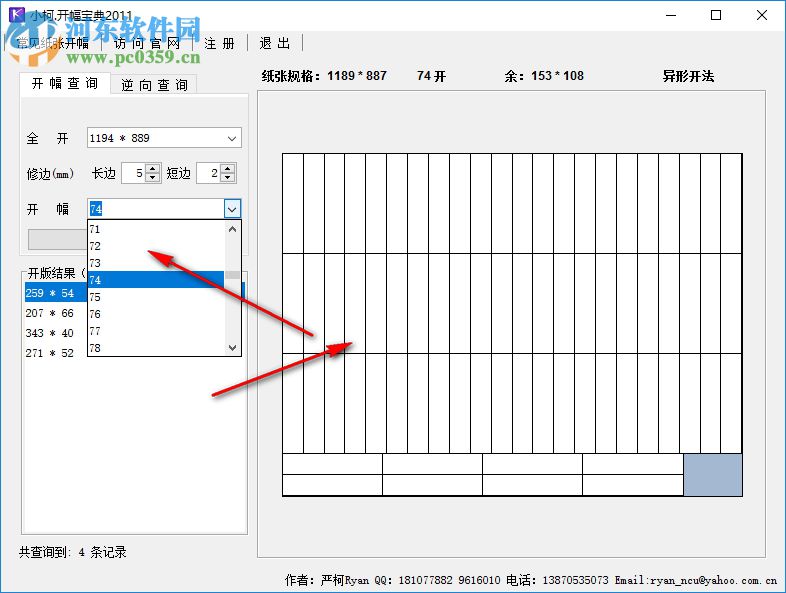This screenshot has height=593, width=786.
Task: Click the dropdown list scroll-up arrow
Action: pyautogui.click(x=233, y=229)
